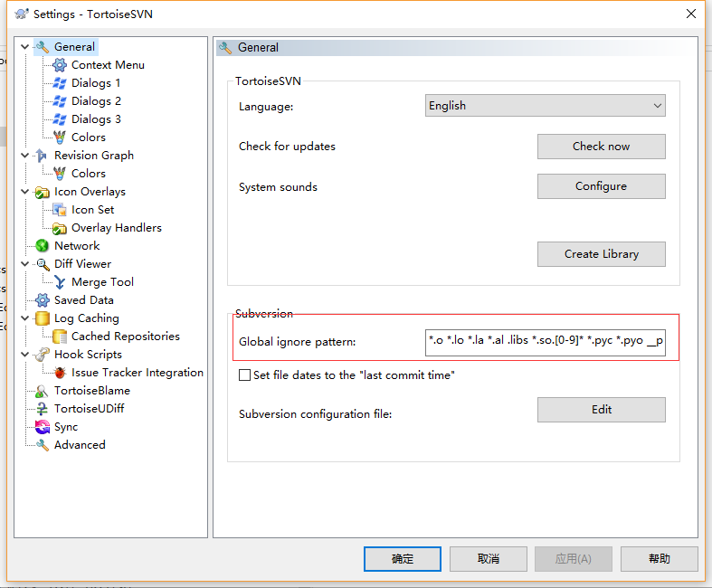Collapse the Hook Scripts tree node
The height and width of the screenshot is (588, 712).
[x=25, y=355]
